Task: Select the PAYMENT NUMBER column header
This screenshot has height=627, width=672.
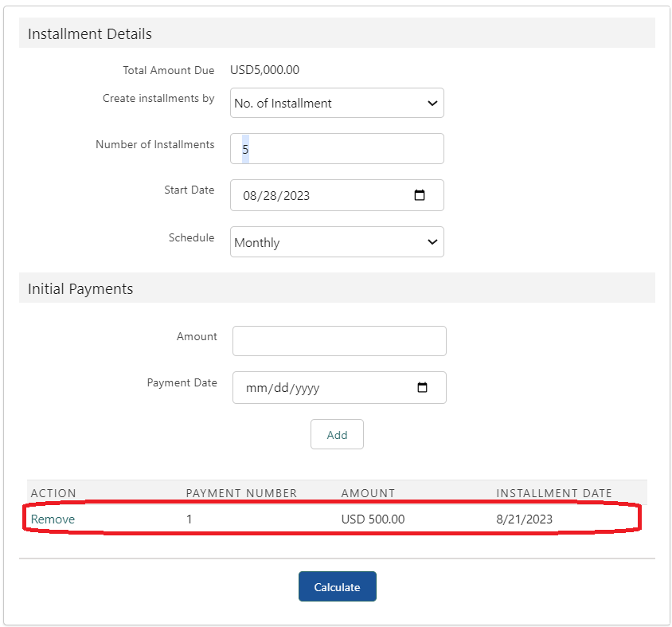Action: click(241, 493)
